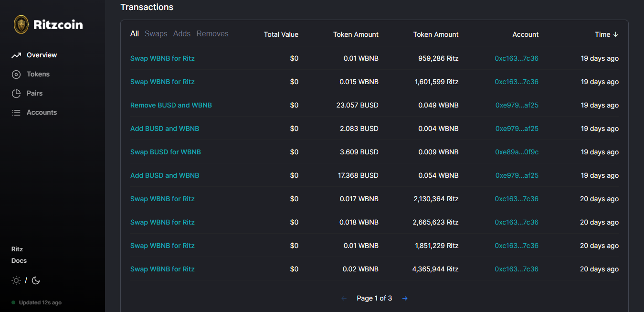Switch to dark mode moon icon
This screenshot has width=644, height=312.
pyautogui.click(x=36, y=280)
